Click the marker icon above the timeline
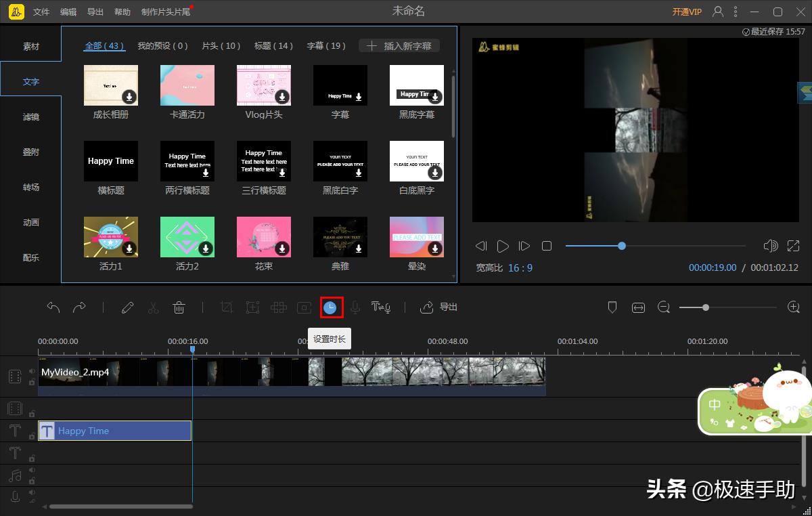Viewport: 812px width, 516px height. tap(612, 307)
